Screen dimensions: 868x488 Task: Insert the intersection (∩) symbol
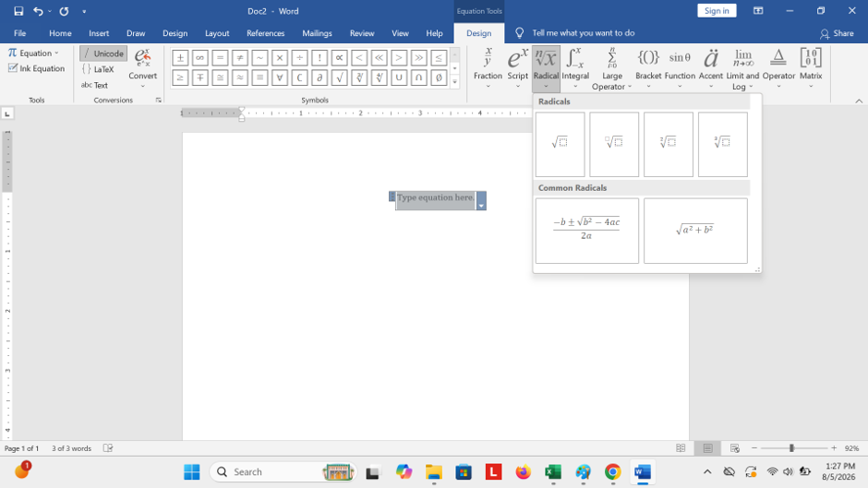(419, 77)
